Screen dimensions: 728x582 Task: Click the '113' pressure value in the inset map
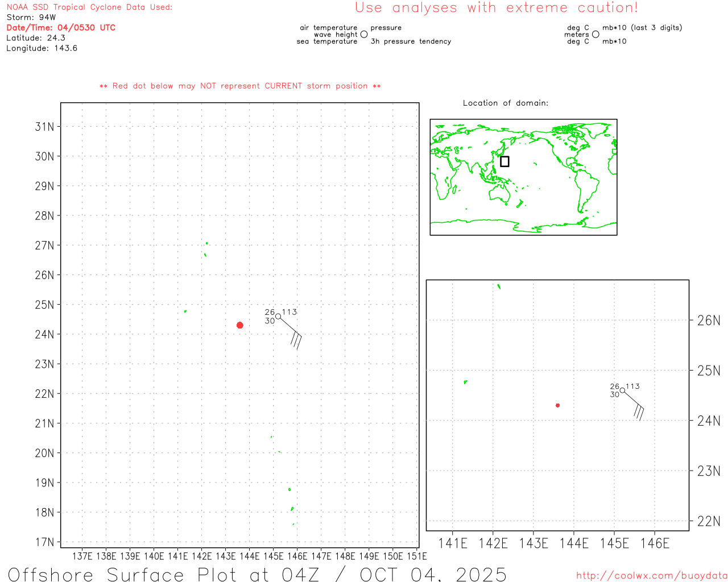click(632, 386)
